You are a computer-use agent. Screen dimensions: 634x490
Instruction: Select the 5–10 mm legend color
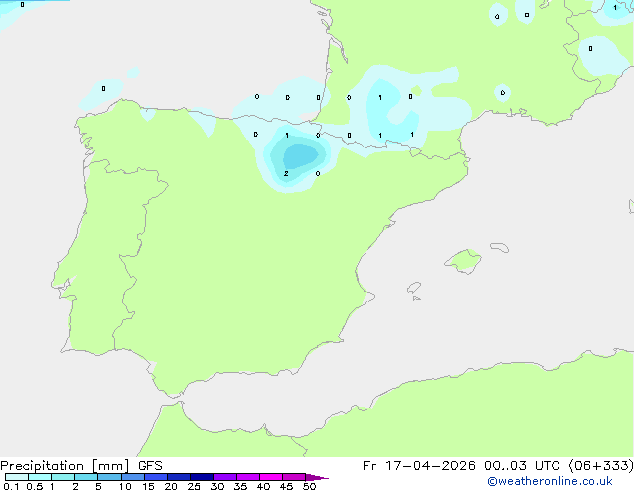109,477
